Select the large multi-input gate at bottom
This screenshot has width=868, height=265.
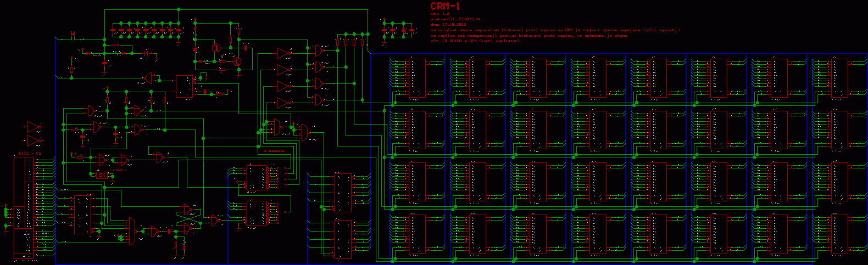click(x=131, y=231)
